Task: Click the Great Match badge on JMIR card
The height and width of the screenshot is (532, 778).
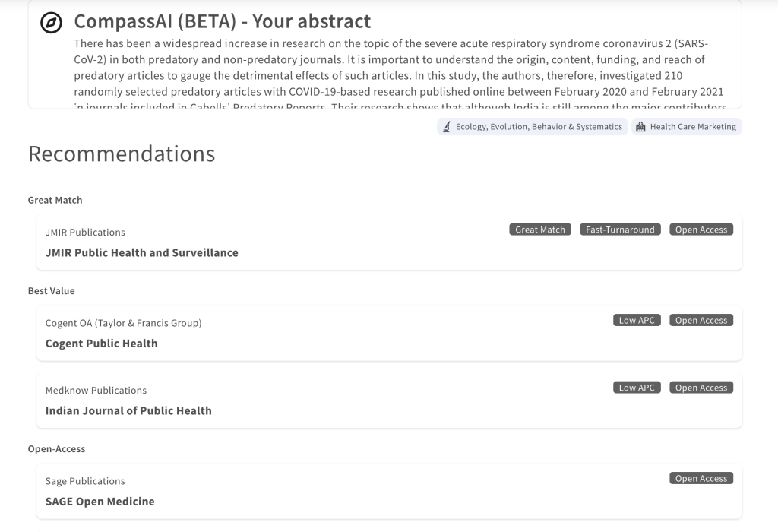Action: 539,229
